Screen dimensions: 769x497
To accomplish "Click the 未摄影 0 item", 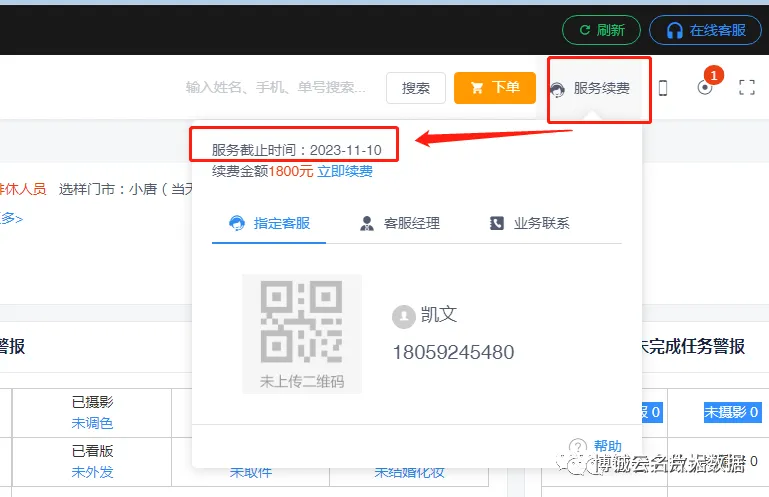I will [x=732, y=412].
